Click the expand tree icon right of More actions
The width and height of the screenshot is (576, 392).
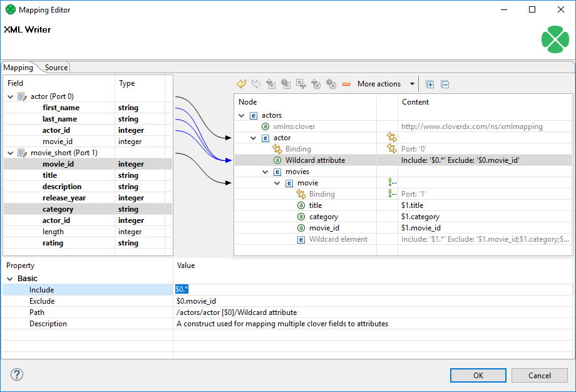pos(430,83)
